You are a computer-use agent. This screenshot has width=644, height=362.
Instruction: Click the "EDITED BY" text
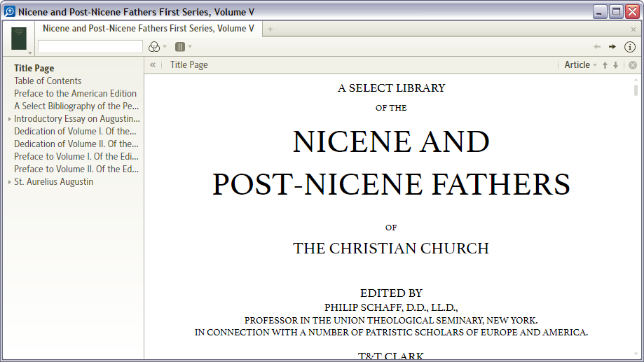click(x=391, y=293)
